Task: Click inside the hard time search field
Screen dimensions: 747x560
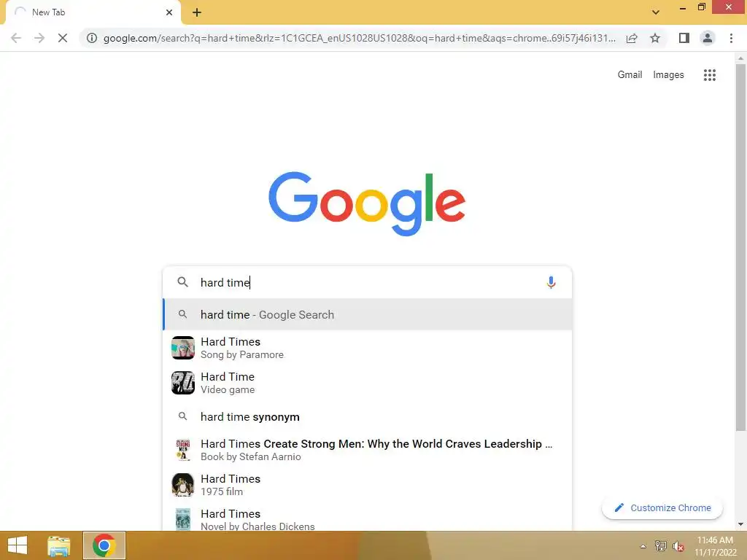Action: tap(367, 282)
